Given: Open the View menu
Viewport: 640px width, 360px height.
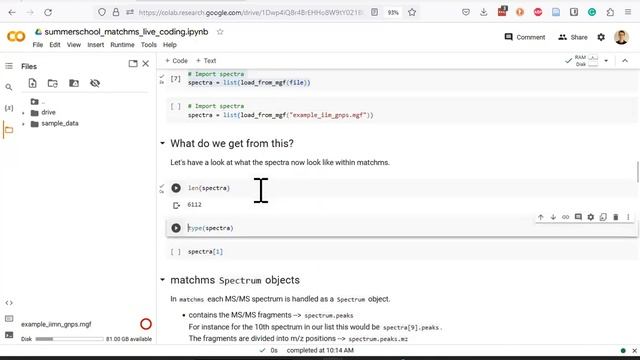Looking at the screenshot, I should coord(74,45).
